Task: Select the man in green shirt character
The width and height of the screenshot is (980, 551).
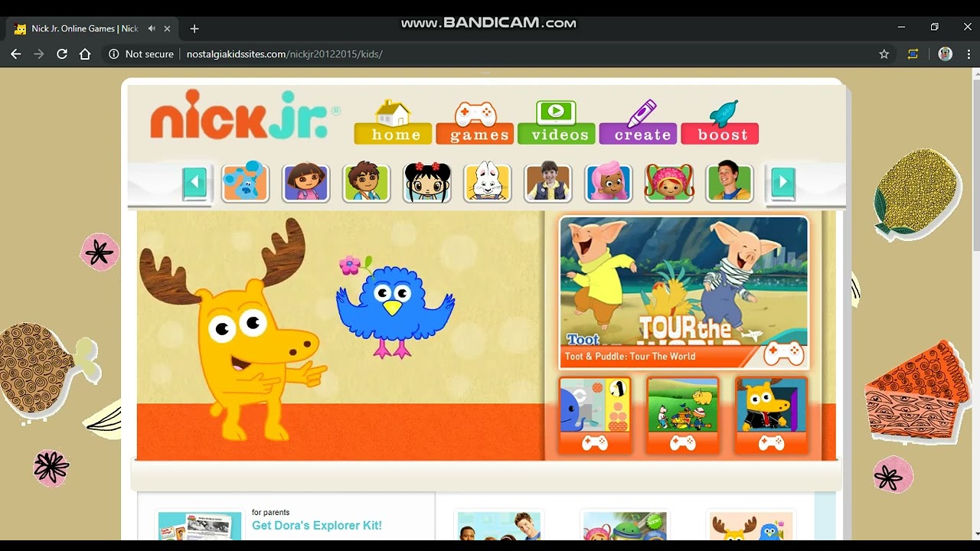Action: tap(730, 183)
